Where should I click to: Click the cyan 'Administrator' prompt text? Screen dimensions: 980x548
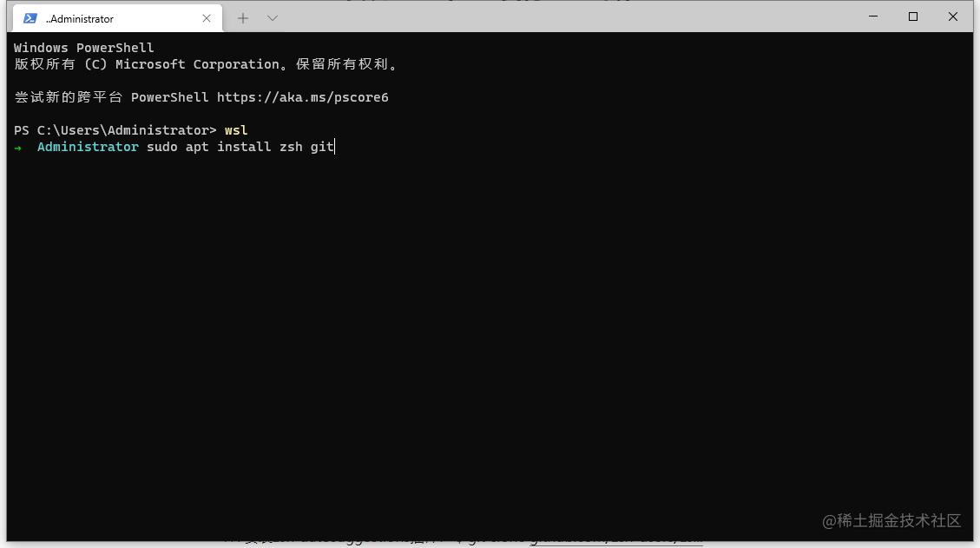88,147
